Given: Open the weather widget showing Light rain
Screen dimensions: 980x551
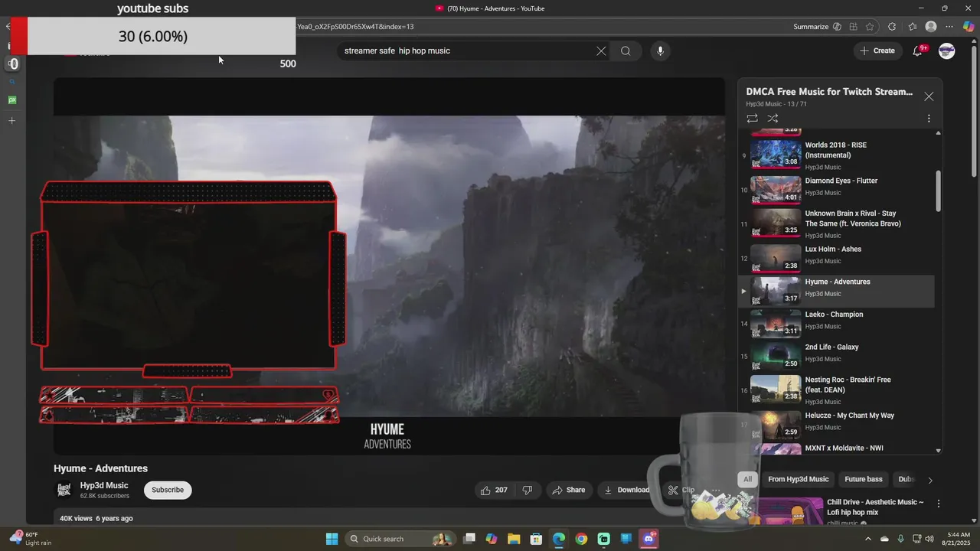Looking at the screenshot, I should click(31, 539).
